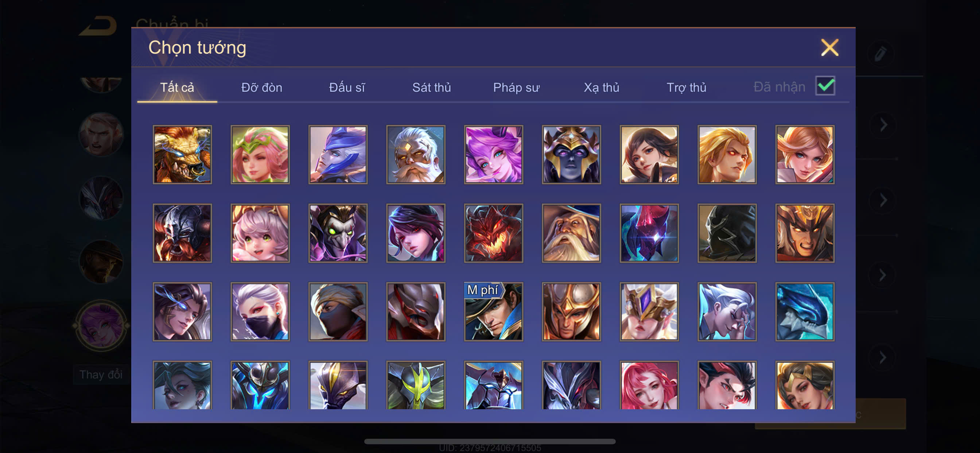Select the golden spartan helmet warrior hero
This screenshot has width=980, height=453.
tap(571, 311)
